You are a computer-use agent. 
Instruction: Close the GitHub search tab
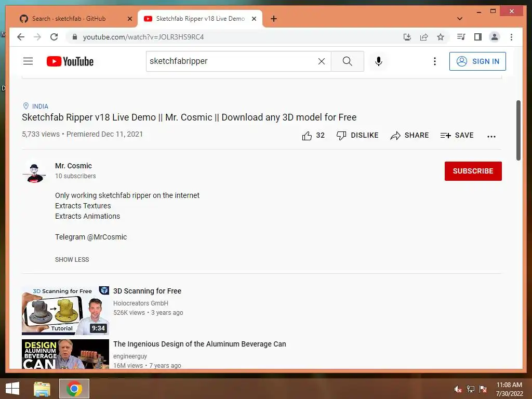click(x=129, y=19)
